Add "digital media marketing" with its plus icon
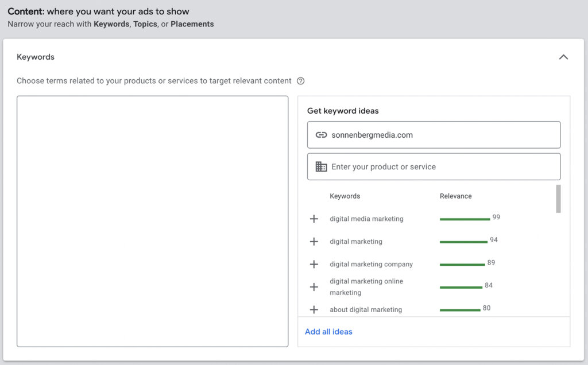 pyautogui.click(x=314, y=219)
